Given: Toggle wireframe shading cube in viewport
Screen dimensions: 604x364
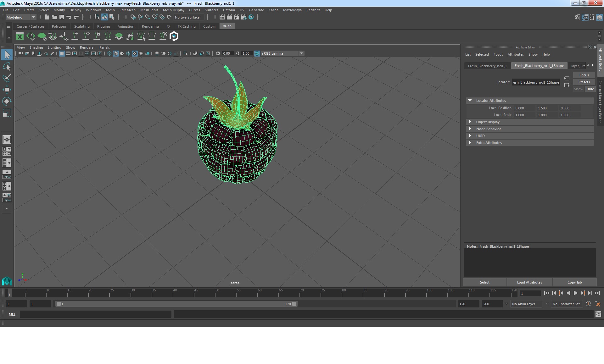Looking at the screenshot, I should (109, 53).
